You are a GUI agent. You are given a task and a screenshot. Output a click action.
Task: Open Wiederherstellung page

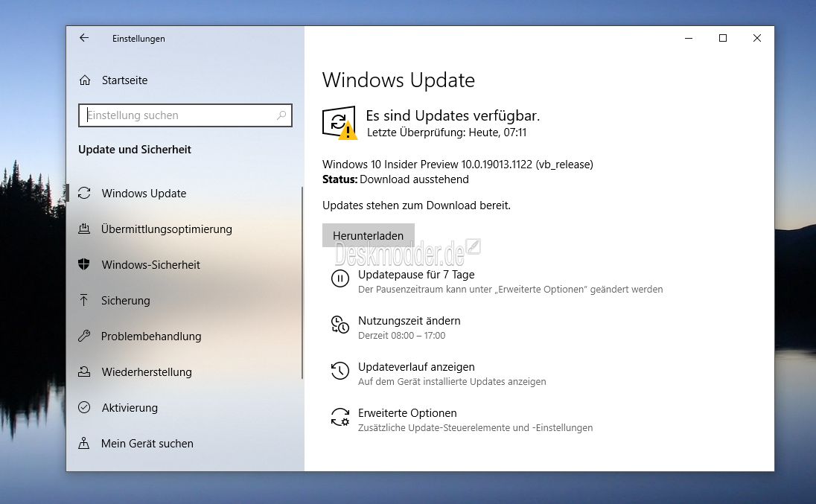click(147, 372)
